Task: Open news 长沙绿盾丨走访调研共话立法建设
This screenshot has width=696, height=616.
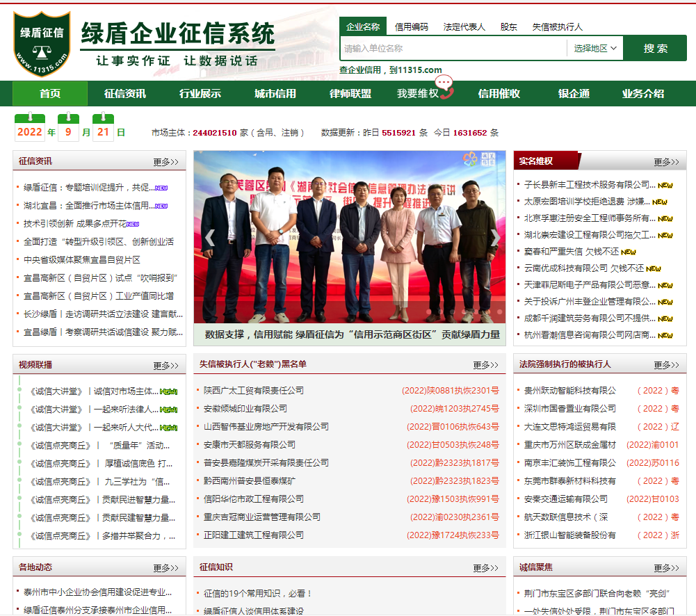Action: tap(103, 314)
